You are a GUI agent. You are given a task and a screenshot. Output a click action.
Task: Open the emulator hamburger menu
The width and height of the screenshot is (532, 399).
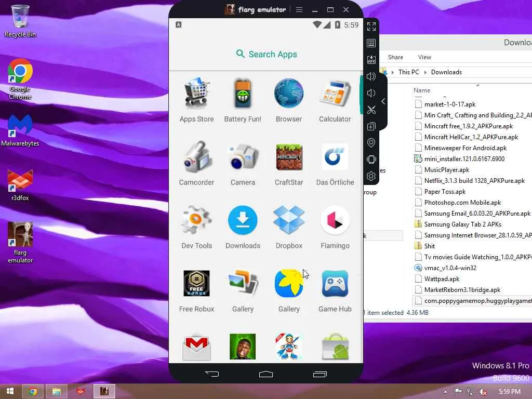(299, 9)
